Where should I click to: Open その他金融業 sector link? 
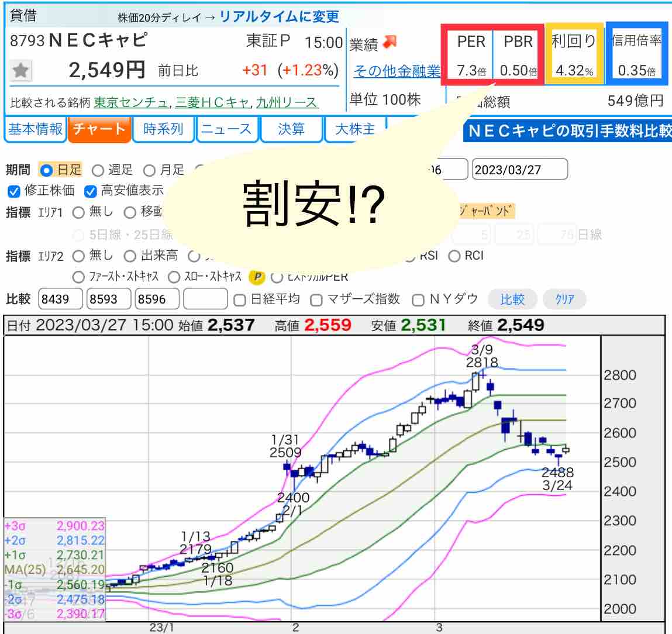coord(397,71)
